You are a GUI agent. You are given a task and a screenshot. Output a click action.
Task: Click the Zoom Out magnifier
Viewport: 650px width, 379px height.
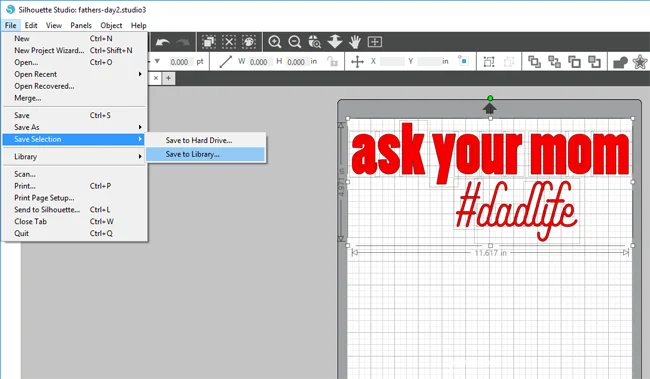pos(295,41)
